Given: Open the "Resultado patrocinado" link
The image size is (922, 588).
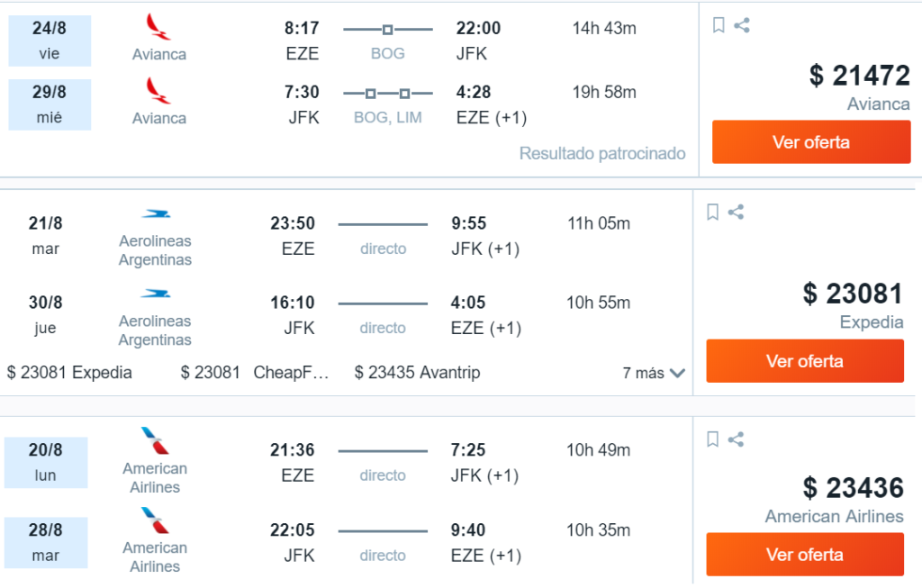Looking at the screenshot, I should pos(601,154).
